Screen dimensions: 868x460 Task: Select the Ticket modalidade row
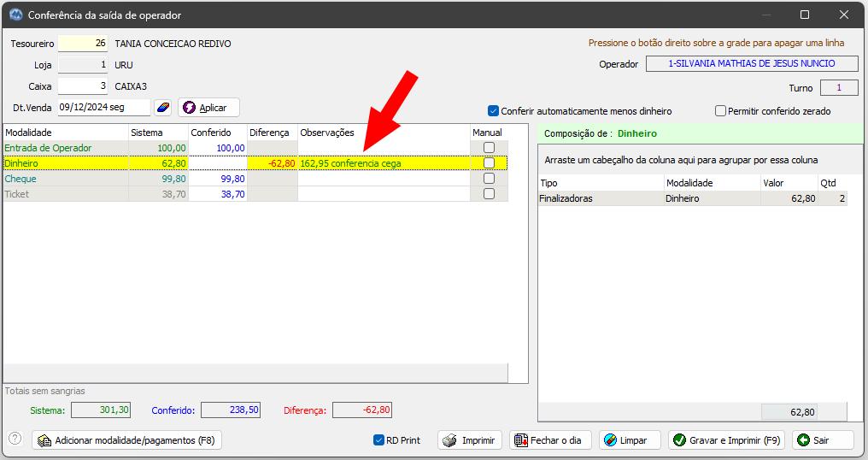click(x=255, y=195)
